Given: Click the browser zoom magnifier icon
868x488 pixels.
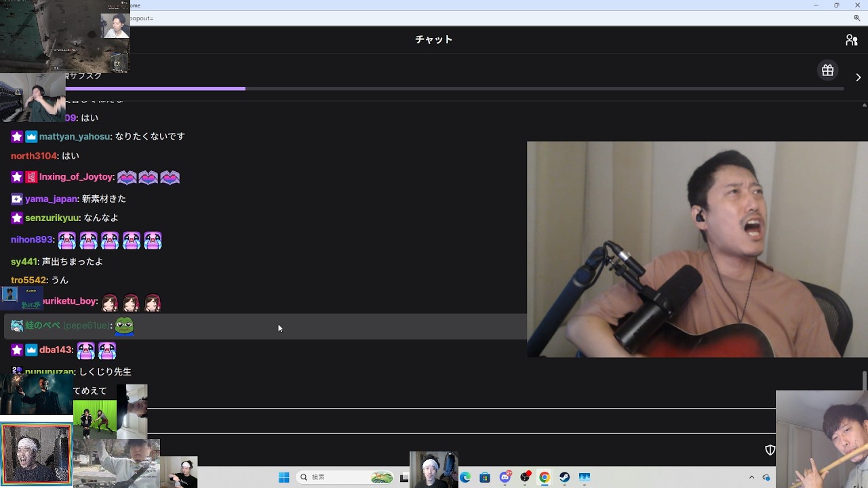Looking at the screenshot, I should click(x=856, y=18).
